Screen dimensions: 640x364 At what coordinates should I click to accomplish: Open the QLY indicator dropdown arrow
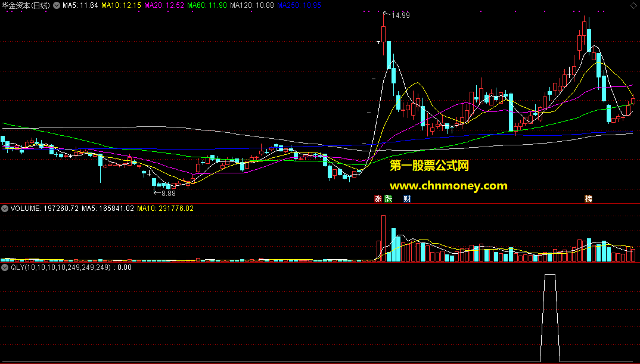5,267
